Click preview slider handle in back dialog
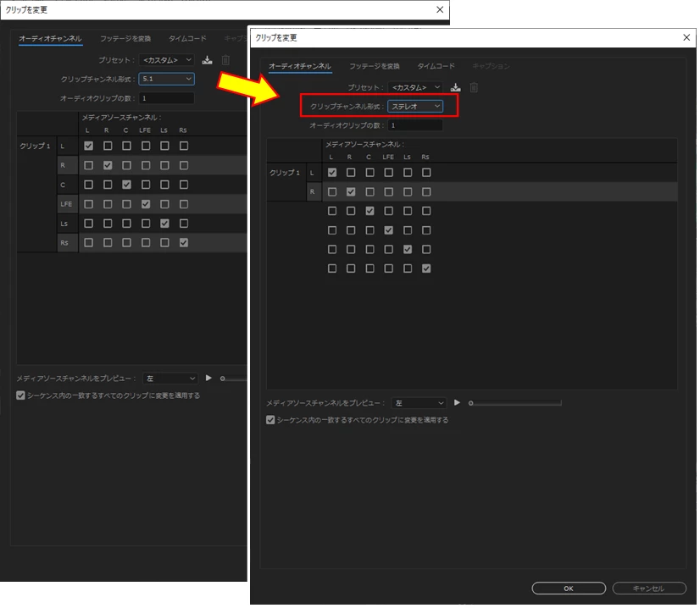The image size is (700, 608). [222, 379]
